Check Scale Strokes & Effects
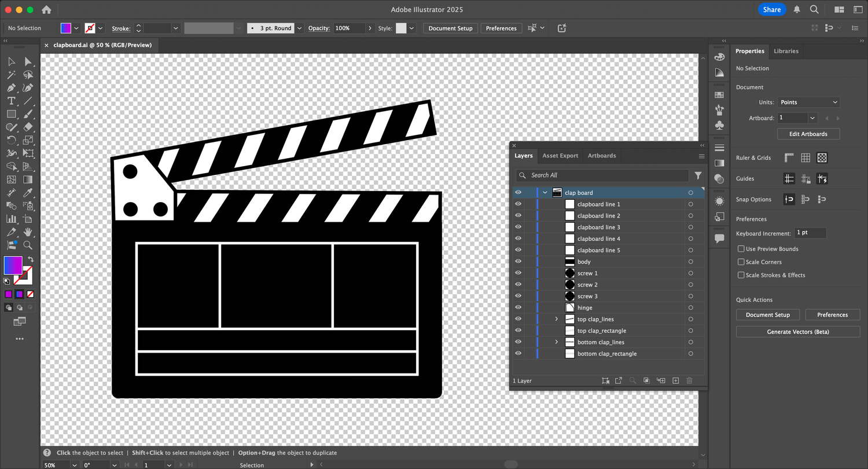Screen dimensions: 868x469 click(x=741, y=275)
